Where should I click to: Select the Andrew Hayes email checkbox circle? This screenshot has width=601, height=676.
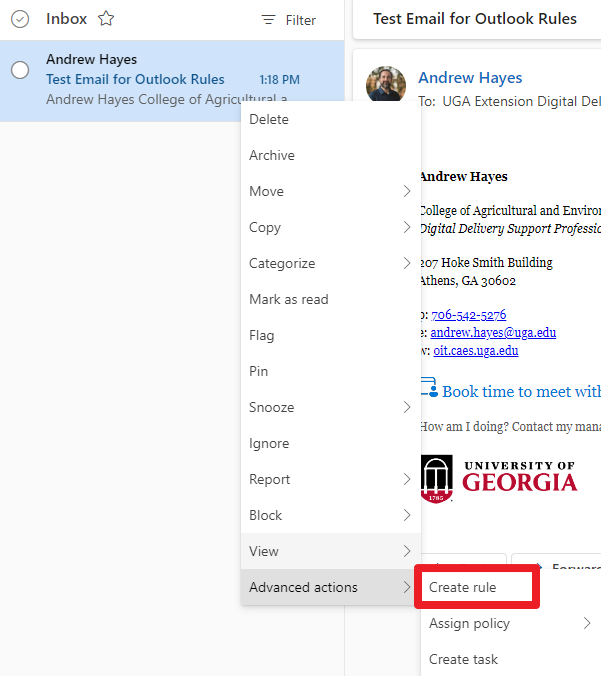[x=20, y=70]
